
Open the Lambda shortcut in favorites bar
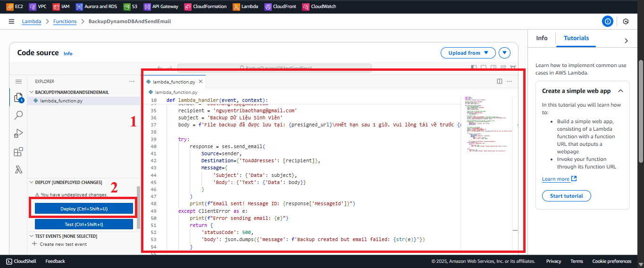[x=246, y=7]
